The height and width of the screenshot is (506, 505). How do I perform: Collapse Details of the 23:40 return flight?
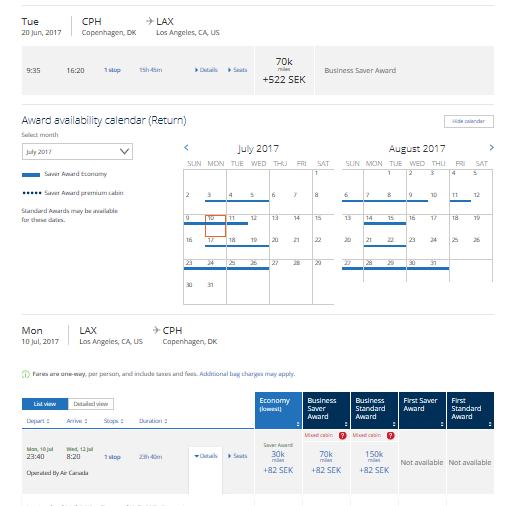click(206, 456)
